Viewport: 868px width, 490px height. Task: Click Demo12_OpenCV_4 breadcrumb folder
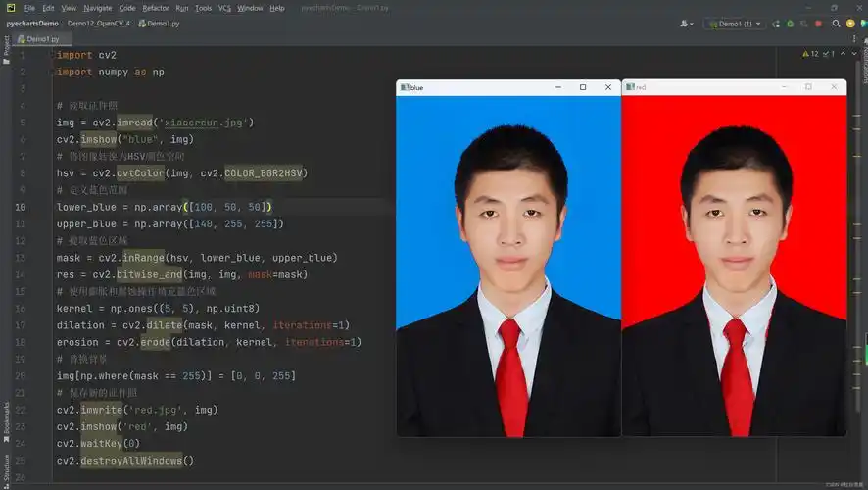point(99,24)
